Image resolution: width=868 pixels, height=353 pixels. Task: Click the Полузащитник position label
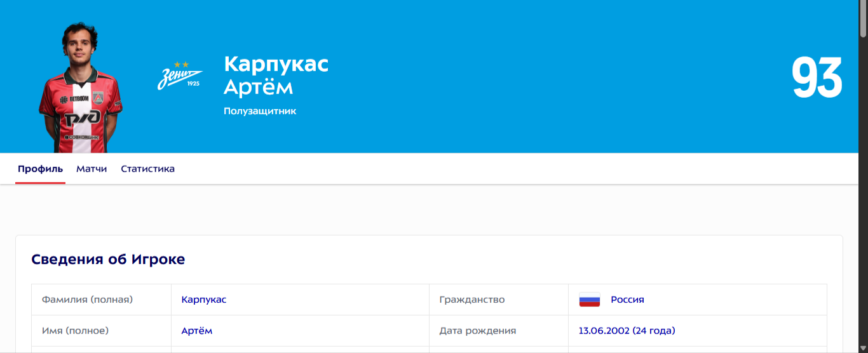pyautogui.click(x=260, y=111)
